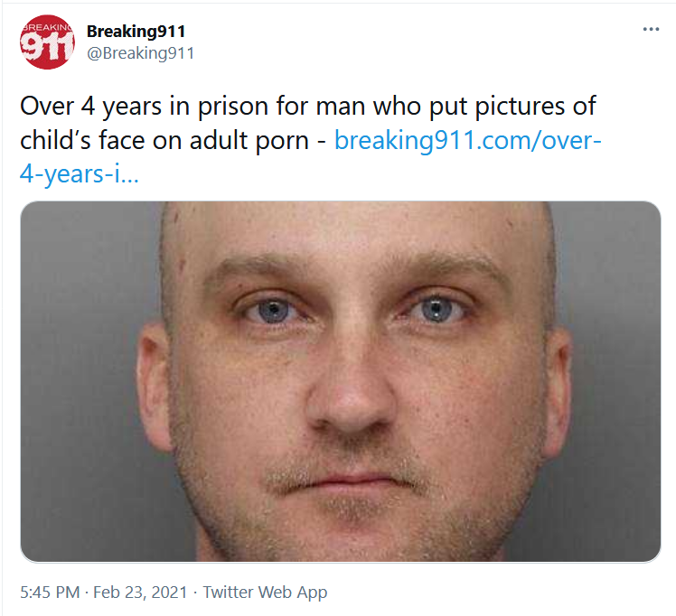The height and width of the screenshot is (616, 676).
Task: Open the @Breaking911 handle profile
Action: pyautogui.click(x=141, y=53)
